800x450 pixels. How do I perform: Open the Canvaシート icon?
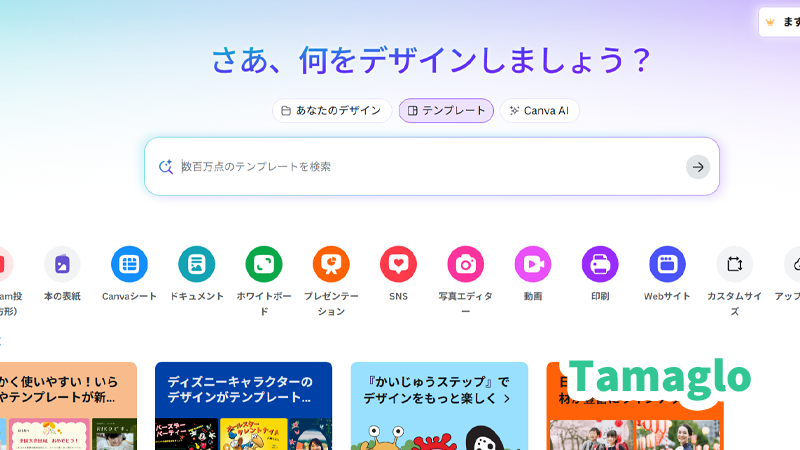(129, 264)
